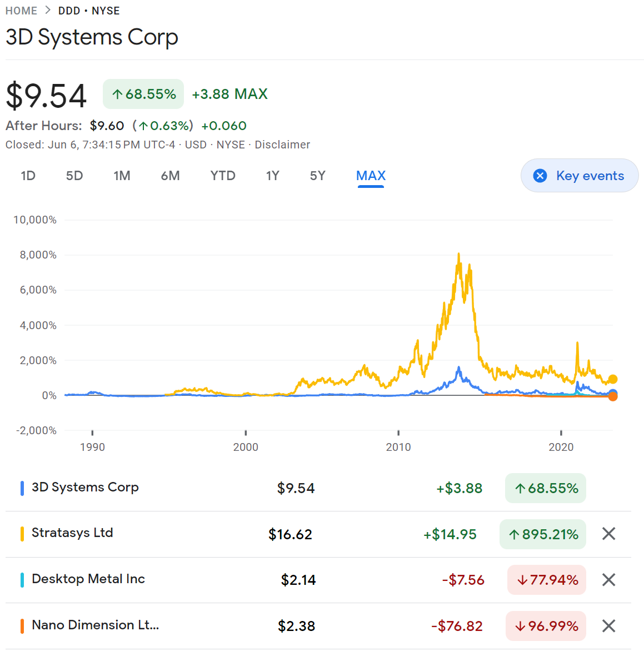Click the Stratasys yellow color marker
This screenshot has width=644, height=651.
22,534
